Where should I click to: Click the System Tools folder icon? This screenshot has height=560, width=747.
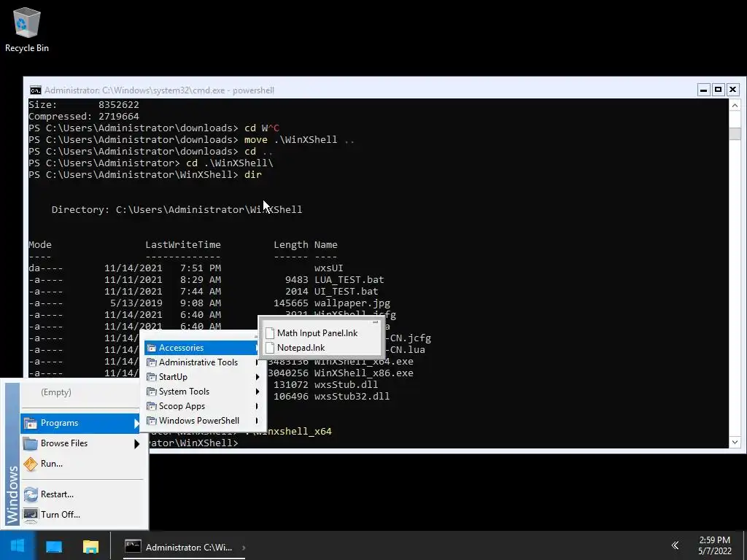pos(152,392)
